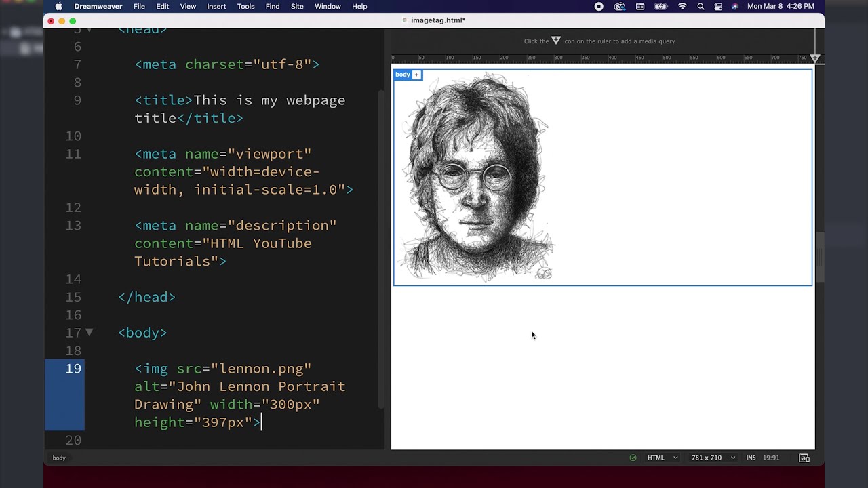Viewport: 868px width, 488px height.
Task: Click the 19:91 cursor position indicator
Action: pyautogui.click(x=770, y=457)
